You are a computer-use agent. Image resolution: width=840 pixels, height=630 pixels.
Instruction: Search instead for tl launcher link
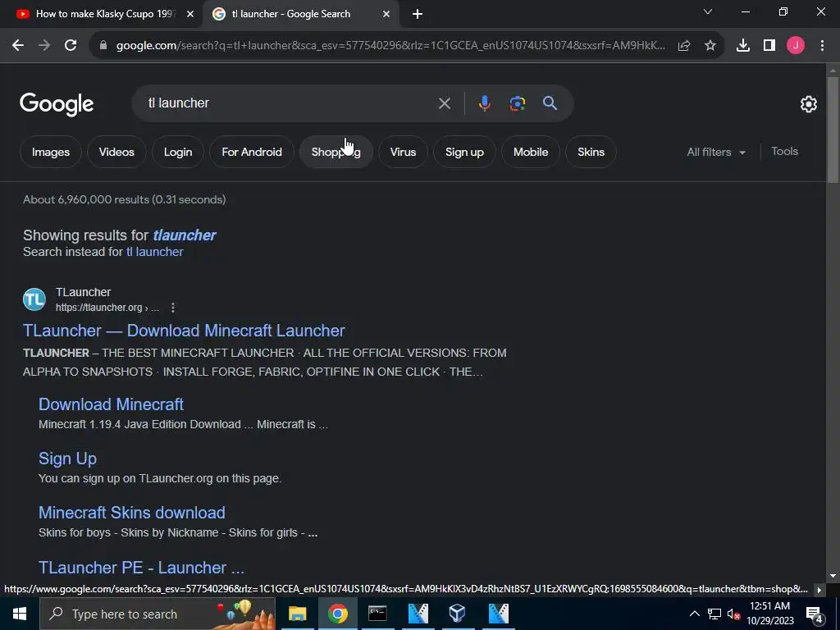155,252
